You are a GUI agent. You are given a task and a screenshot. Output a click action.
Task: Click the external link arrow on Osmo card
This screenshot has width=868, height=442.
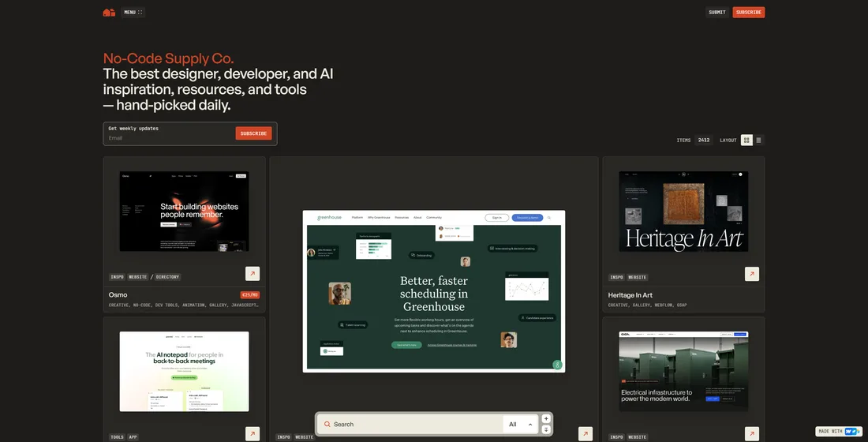253,274
